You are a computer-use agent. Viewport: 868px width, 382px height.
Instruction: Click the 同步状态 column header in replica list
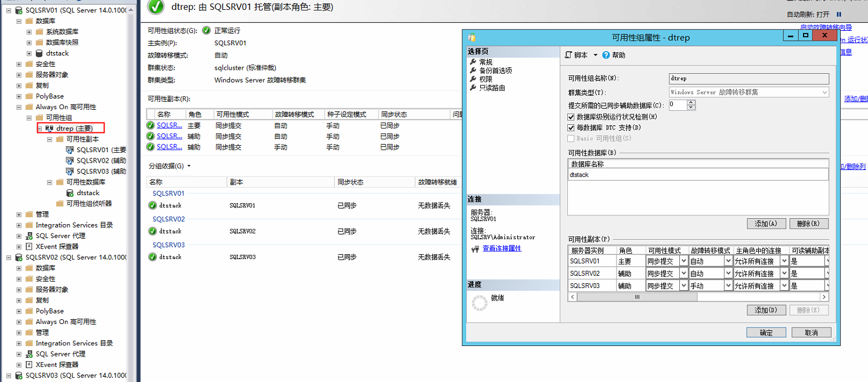[x=414, y=114]
